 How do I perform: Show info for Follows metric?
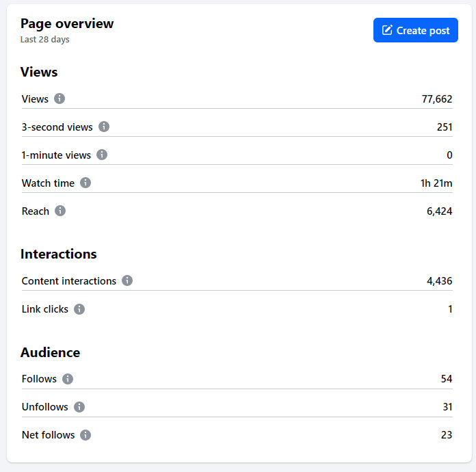68,378
